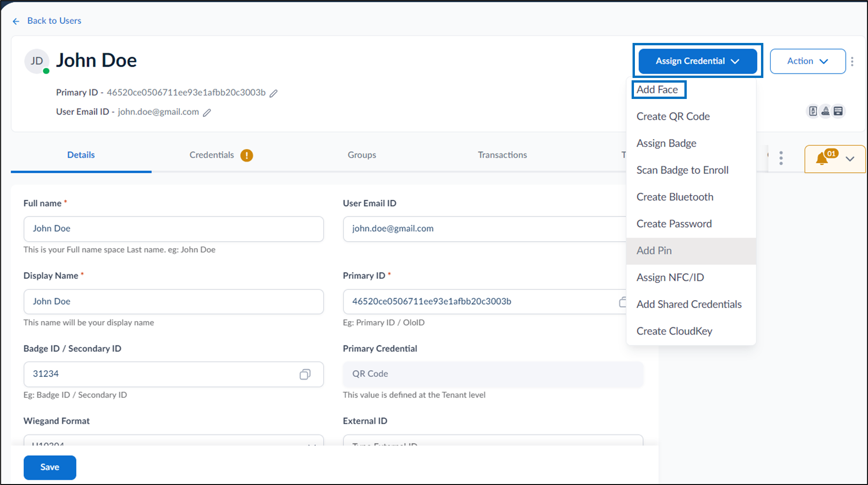This screenshot has height=485, width=868.
Task: Expand the notifications chevron
Action: 850,159
